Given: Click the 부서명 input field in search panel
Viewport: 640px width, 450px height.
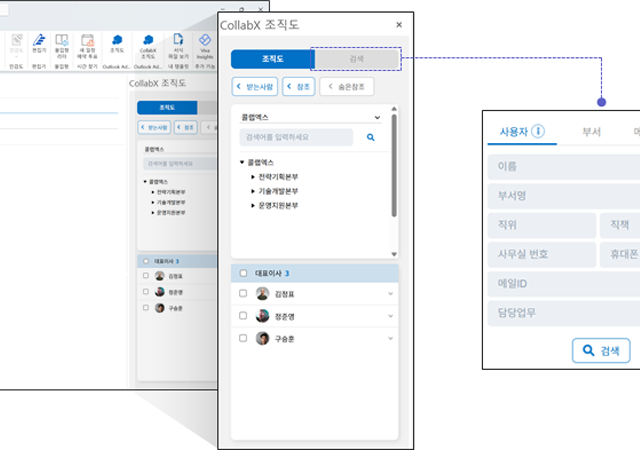Looking at the screenshot, I should pos(564,196).
